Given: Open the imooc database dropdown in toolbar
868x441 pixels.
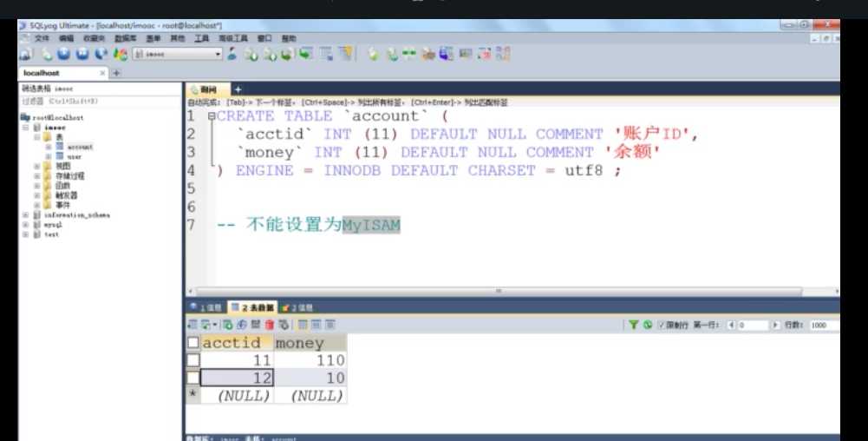Looking at the screenshot, I should tap(219, 54).
